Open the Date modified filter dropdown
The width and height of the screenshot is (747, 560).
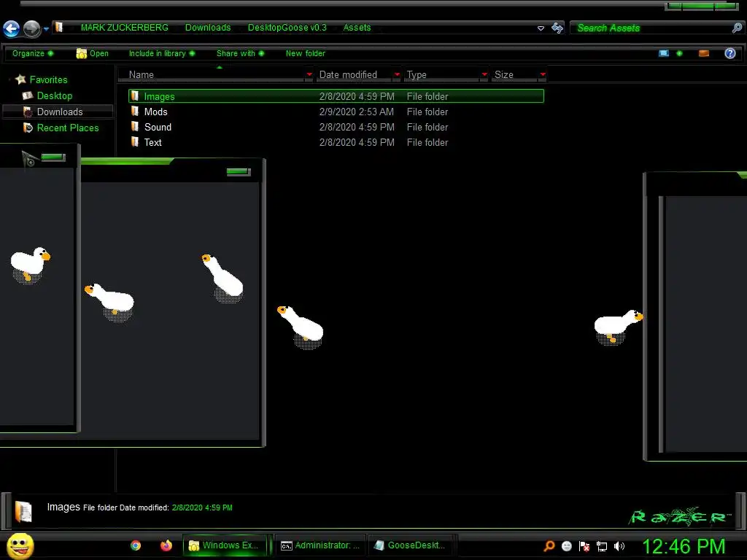pyautogui.click(x=397, y=75)
